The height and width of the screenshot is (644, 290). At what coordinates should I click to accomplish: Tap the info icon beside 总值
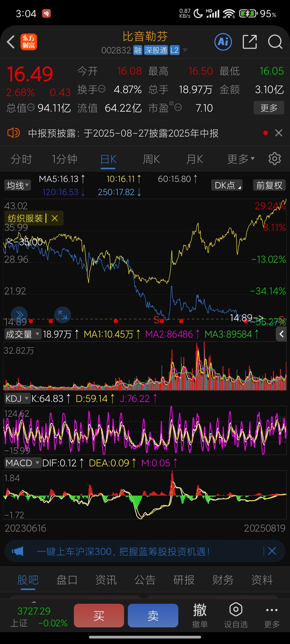[31, 107]
